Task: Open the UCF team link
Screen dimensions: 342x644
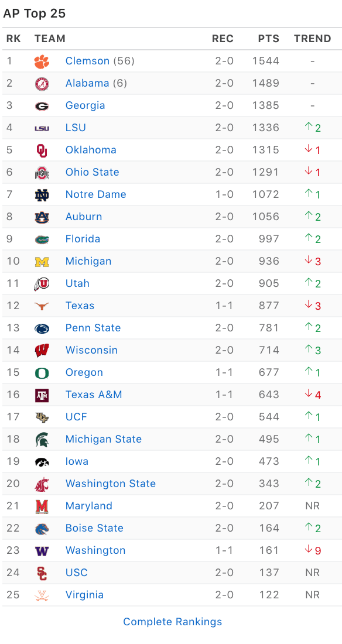Action: [77, 417]
